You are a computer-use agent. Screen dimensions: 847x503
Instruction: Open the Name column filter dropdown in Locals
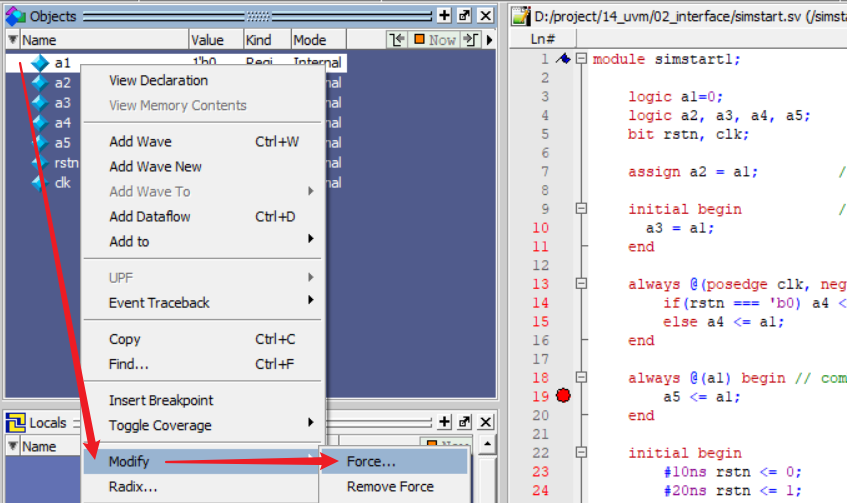pyautogui.click(x=12, y=446)
